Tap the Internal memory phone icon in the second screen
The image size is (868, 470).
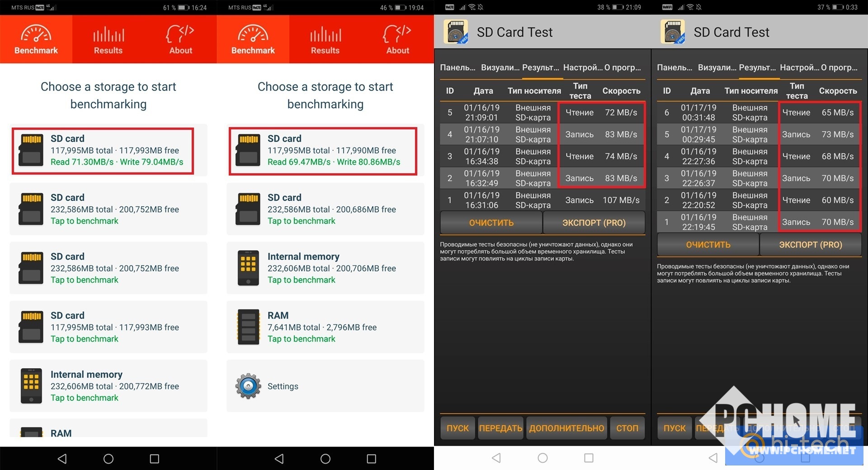click(248, 268)
